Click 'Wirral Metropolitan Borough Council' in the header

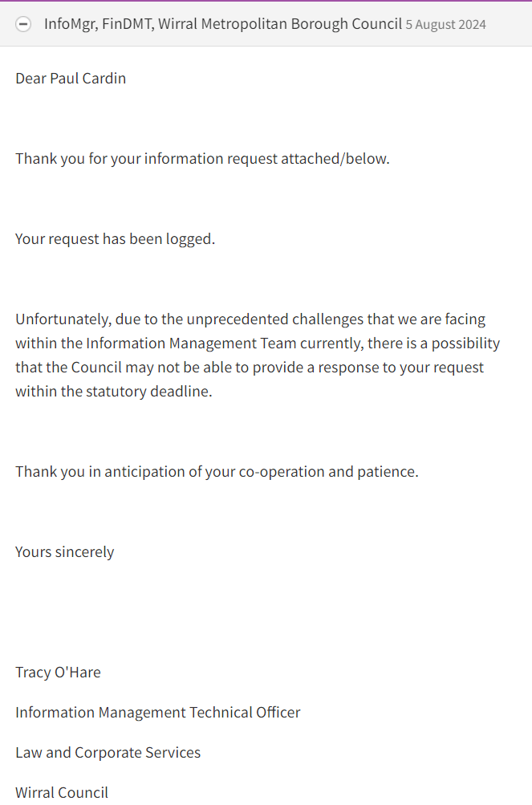(x=280, y=23)
